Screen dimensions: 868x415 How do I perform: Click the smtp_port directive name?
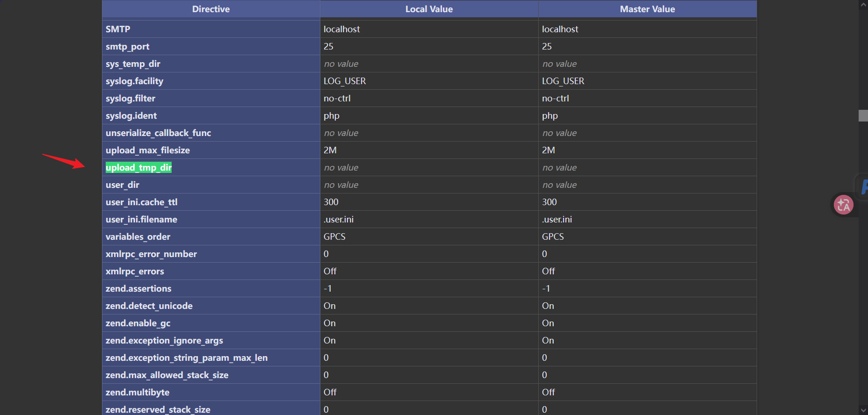click(127, 46)
